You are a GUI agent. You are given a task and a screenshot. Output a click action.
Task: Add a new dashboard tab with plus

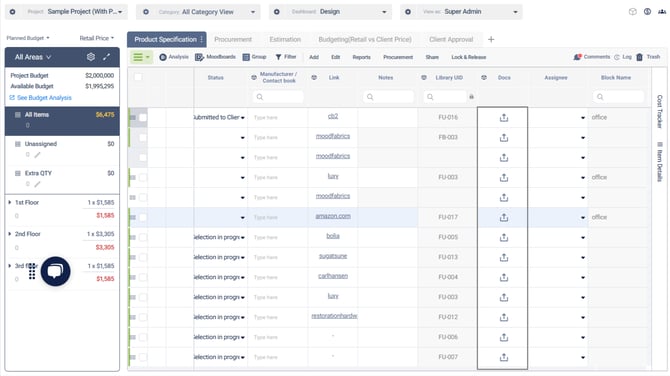coord(491,39)
